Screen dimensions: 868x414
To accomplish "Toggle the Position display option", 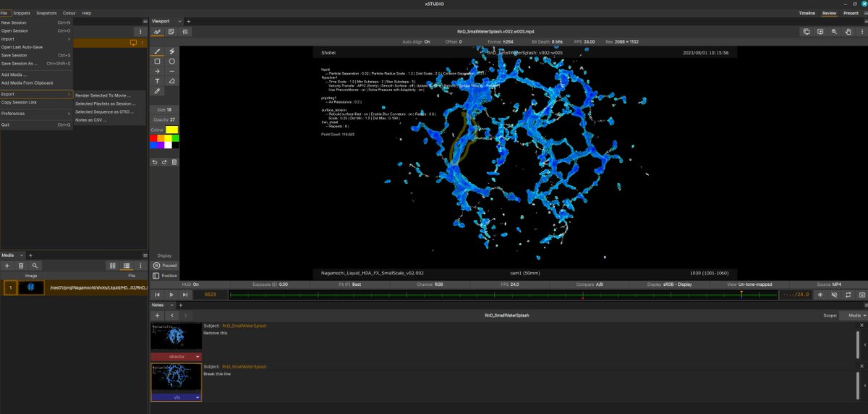I will tap(164, 276).
